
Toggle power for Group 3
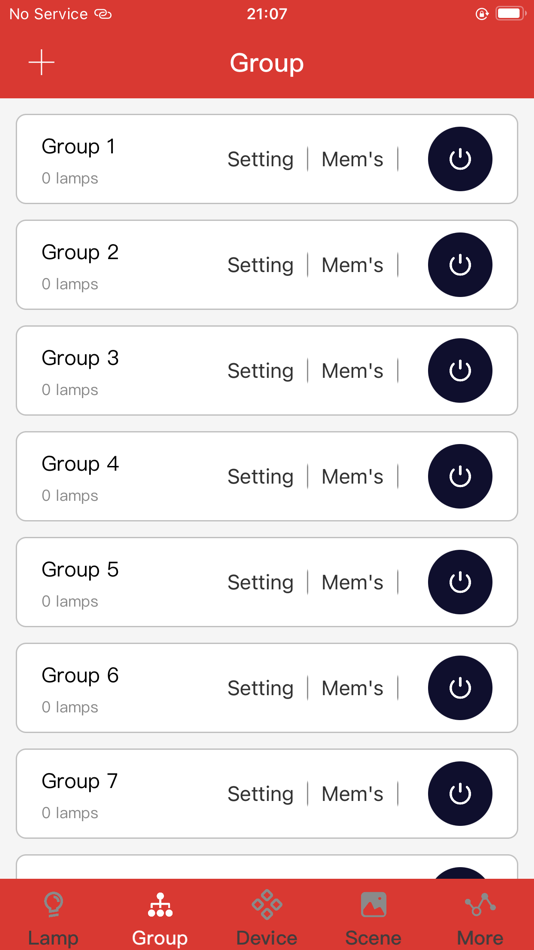[x=460, y=370]
